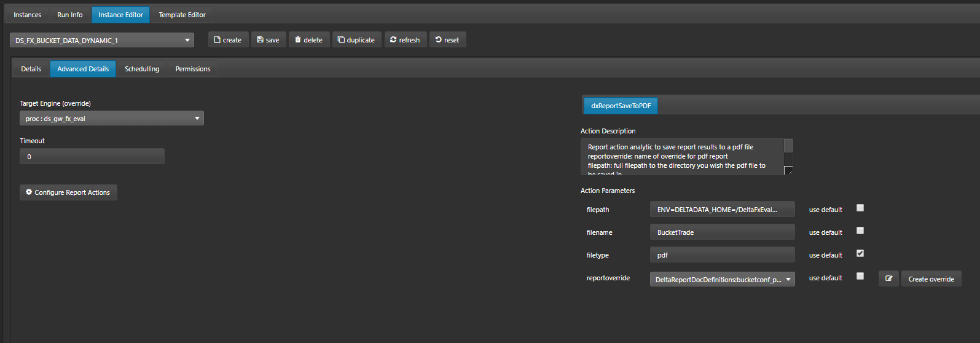980x343 pixels.
Task: Click the edit override pencil icon
Action: (x=888, y=278)
